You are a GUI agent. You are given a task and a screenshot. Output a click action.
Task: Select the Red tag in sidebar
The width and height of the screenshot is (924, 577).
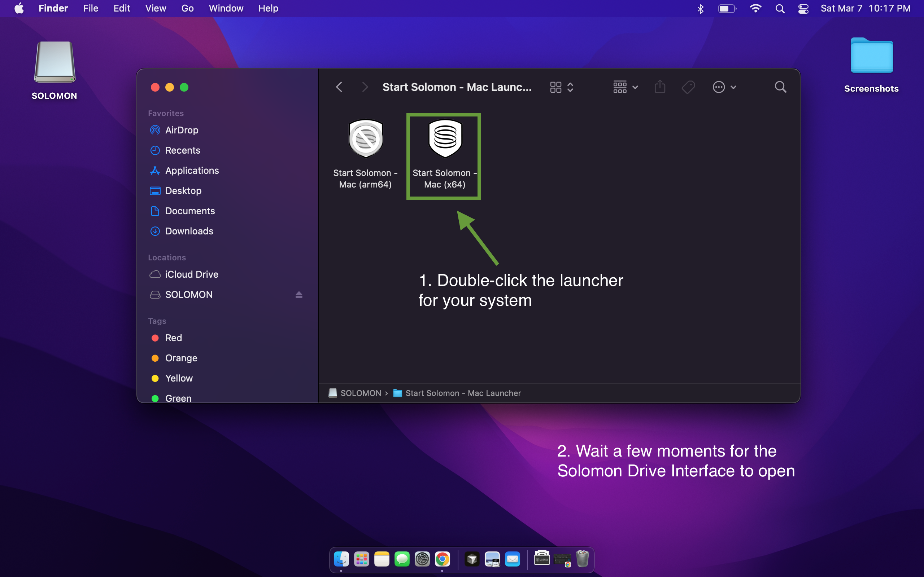(x=173, y=338)
